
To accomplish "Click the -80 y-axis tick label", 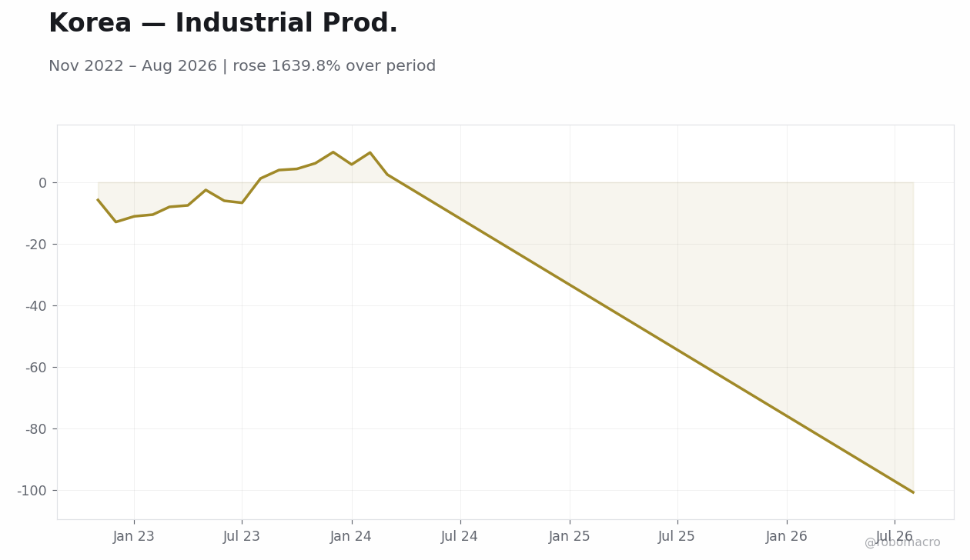I will (36, 429).
